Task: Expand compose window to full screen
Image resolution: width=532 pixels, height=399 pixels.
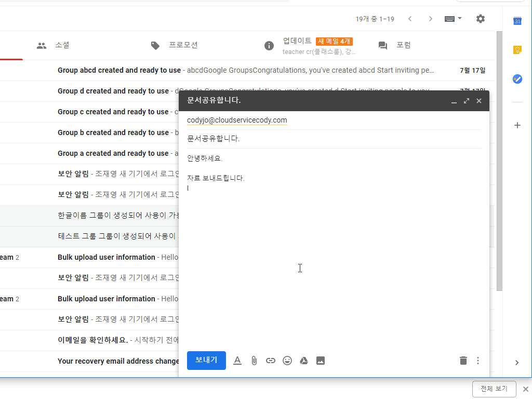Action: [467, 101]
